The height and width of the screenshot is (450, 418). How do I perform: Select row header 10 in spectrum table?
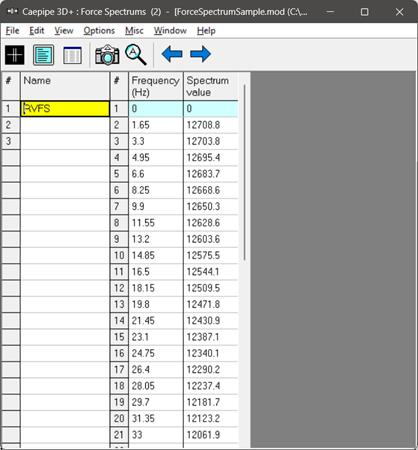119,255
